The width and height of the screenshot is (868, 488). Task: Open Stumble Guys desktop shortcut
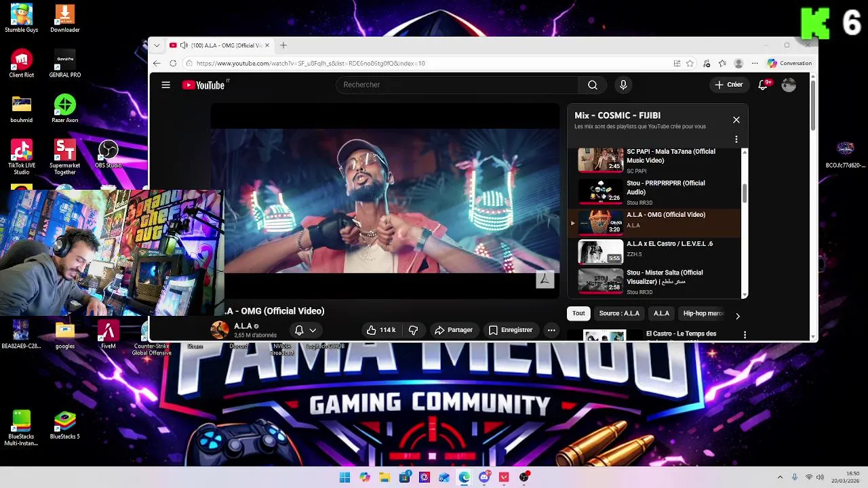point(21,19)
